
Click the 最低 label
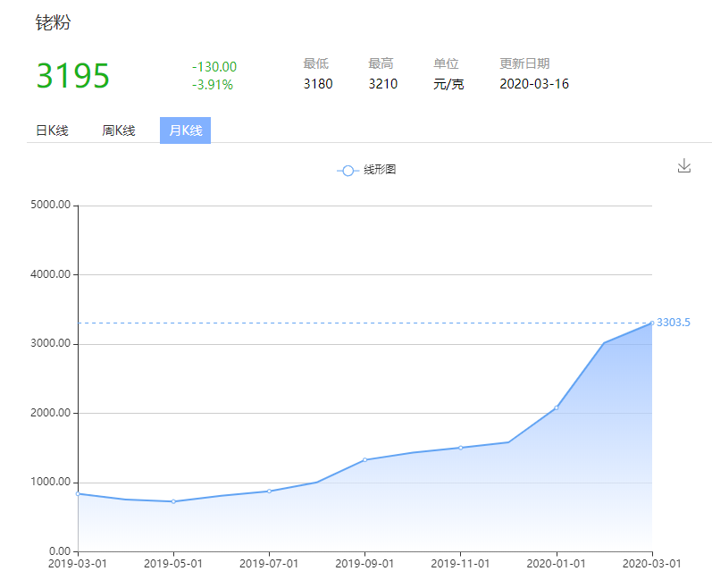pyautogui.click(x=316, y=63)
